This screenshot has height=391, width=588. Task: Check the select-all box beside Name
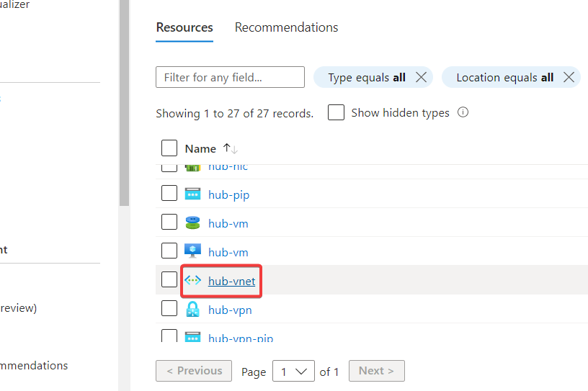(x=169, y=148)
